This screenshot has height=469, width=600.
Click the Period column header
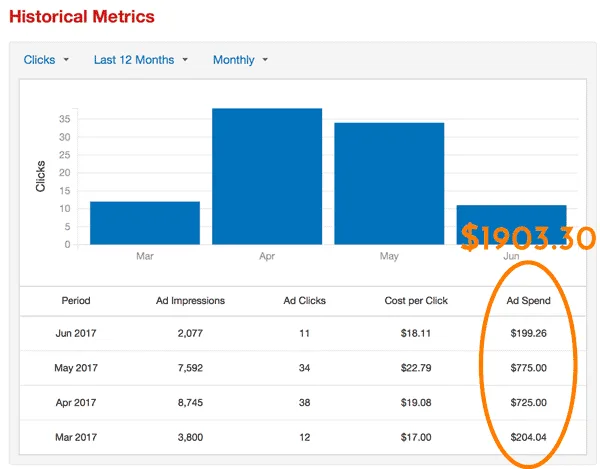coord(75,300)
